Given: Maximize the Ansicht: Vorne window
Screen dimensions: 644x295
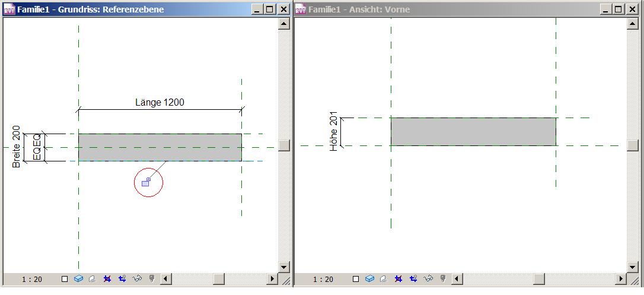Looking at the screenshot, I should [619, 9].
